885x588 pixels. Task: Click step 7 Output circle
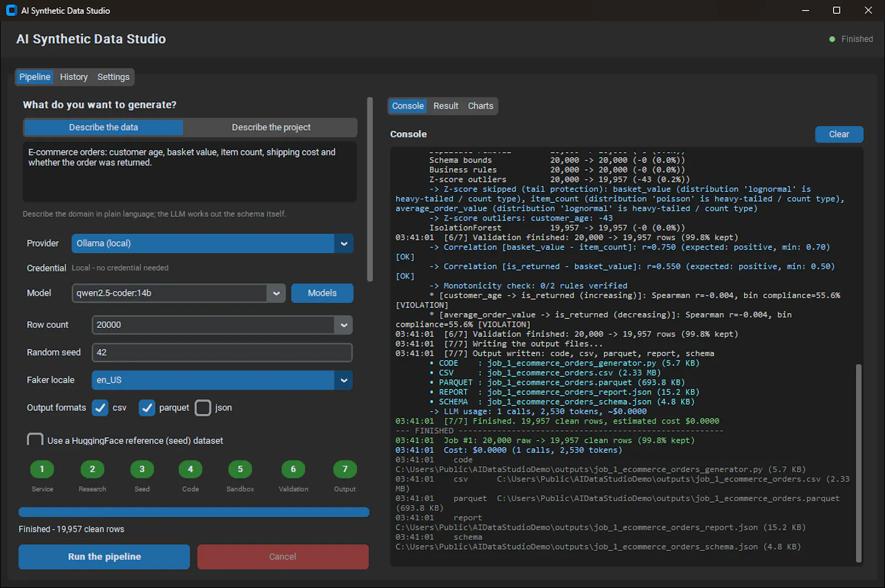[345, 469]
